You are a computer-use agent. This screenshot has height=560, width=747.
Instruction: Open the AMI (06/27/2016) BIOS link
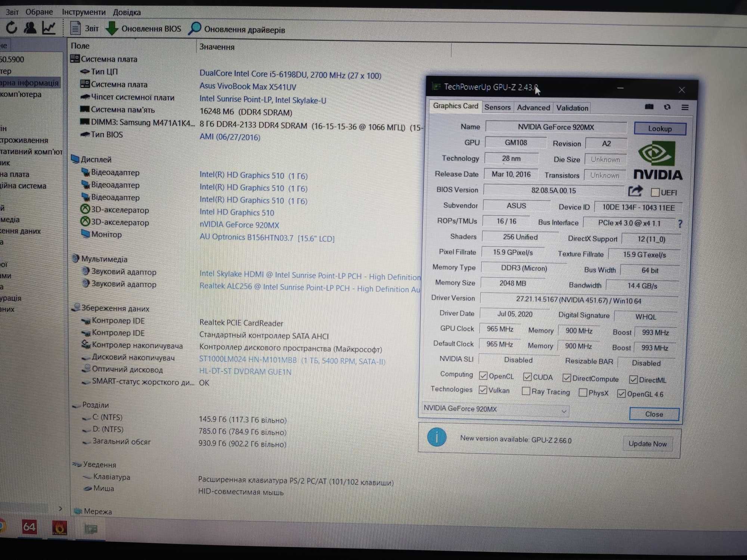230,137
